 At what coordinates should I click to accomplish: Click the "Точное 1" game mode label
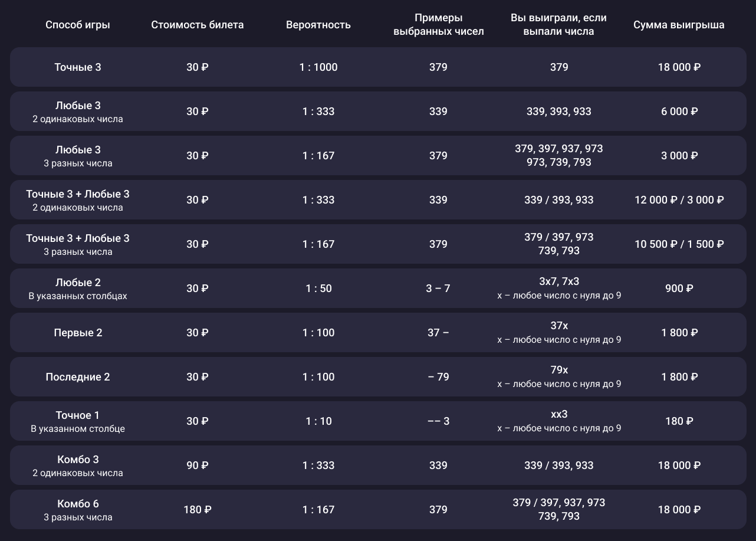pyautogui.click(x=78, y=415)
